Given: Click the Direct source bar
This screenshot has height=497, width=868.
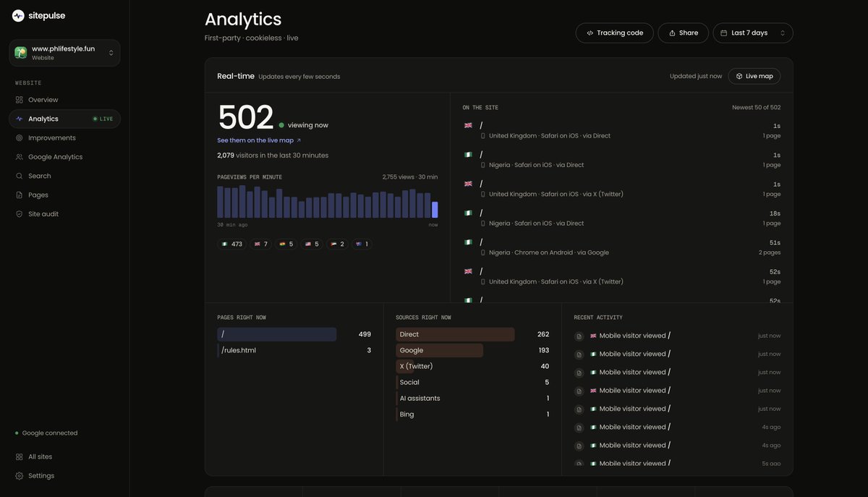Looking at the screenshot, I should [x=455, y=334].
